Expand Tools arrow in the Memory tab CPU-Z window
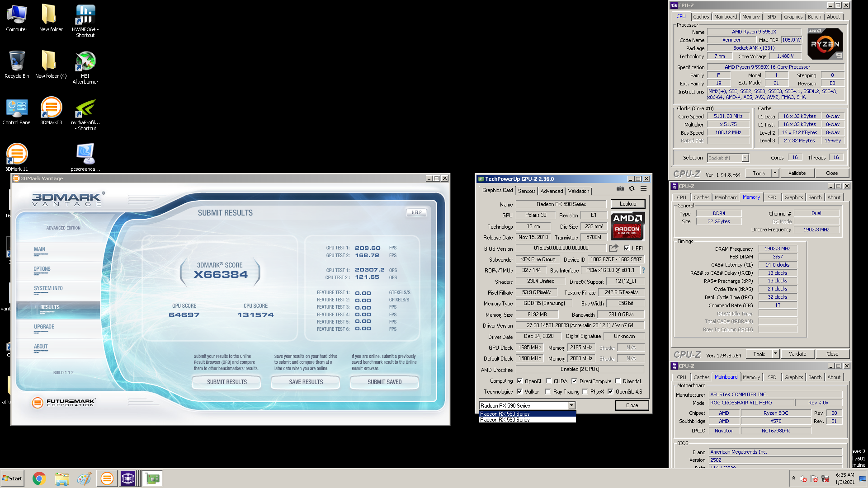 point(775,354)
